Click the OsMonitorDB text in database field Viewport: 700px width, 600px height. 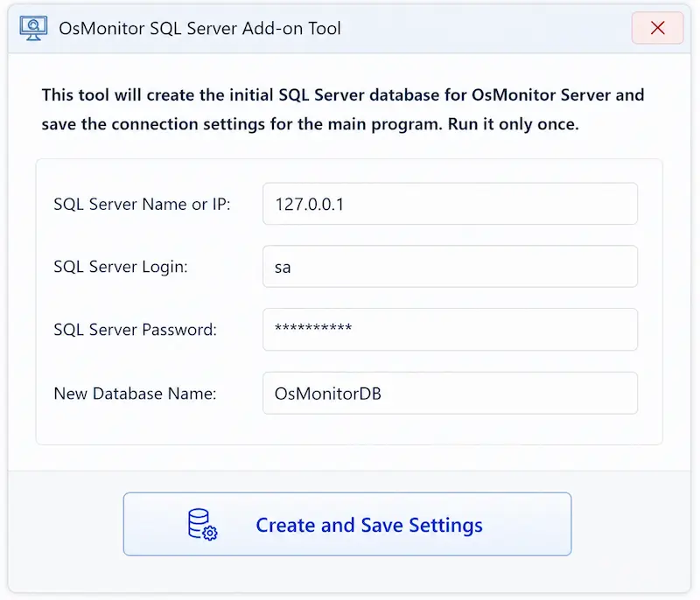click(x=327, y=394)
